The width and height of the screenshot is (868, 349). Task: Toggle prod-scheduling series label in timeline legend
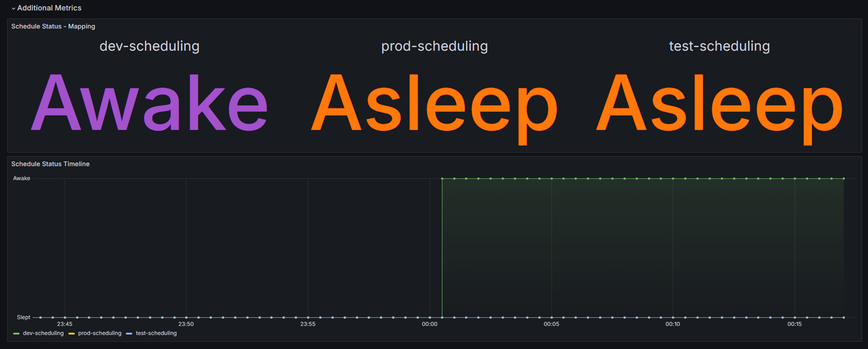[x=100, y=333]
